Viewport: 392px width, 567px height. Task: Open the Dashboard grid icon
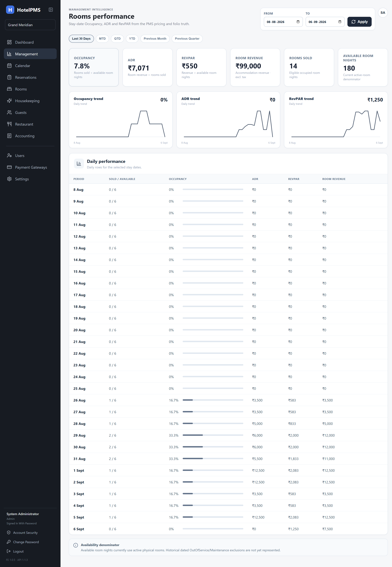[x=9, y=42]
